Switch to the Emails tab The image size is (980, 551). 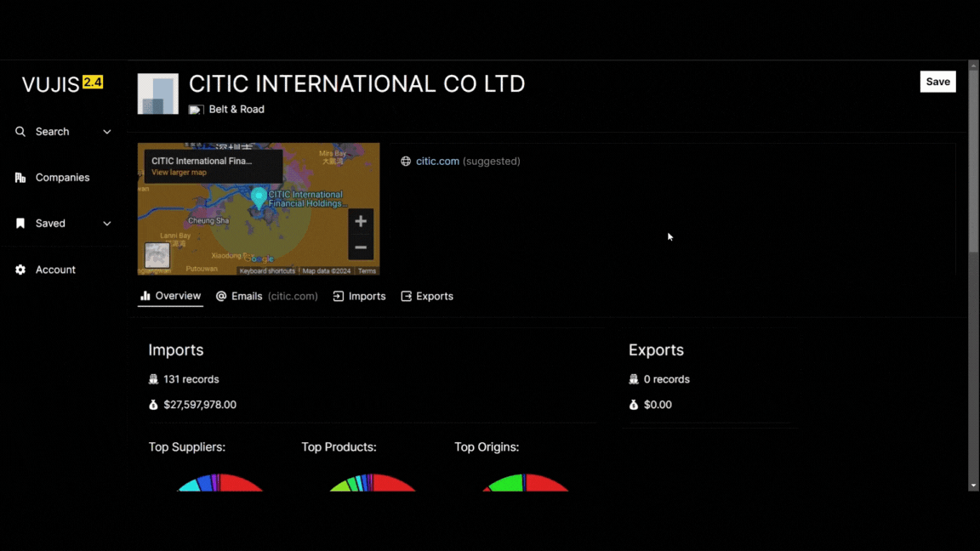click(x=267, y=296)
